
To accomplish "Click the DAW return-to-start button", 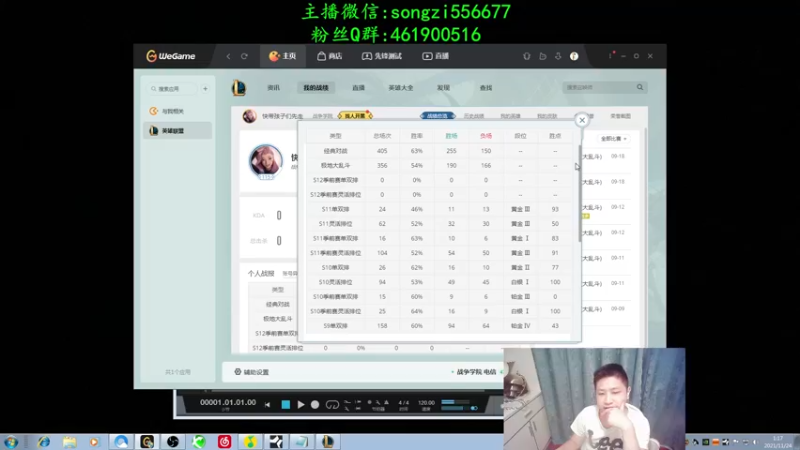I will [267, 405].
